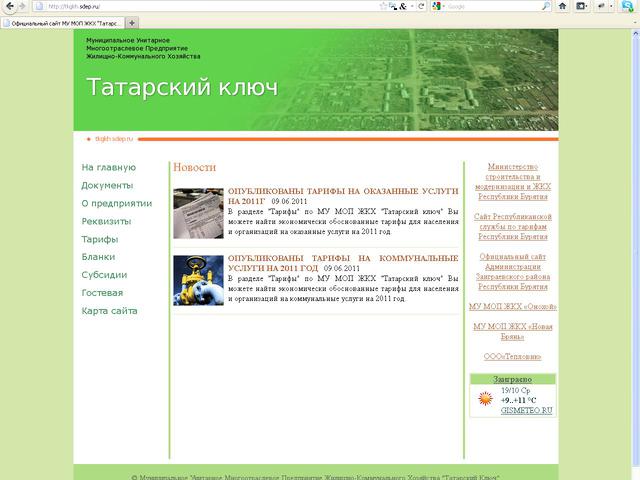This screenshot has width=640, height=480.
Task: Follow the 'МУ МОП ЖКХ «Новая Брянь»' link
Action: [513, 331]
